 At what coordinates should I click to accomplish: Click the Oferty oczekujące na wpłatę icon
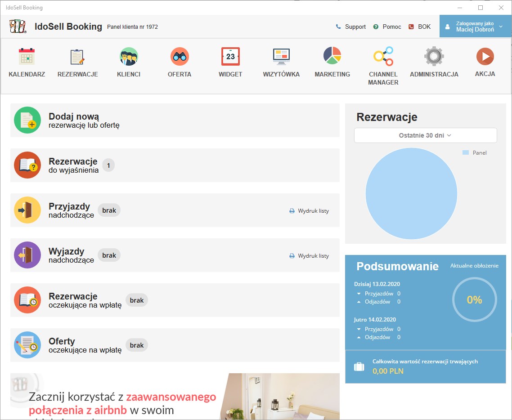27,345
